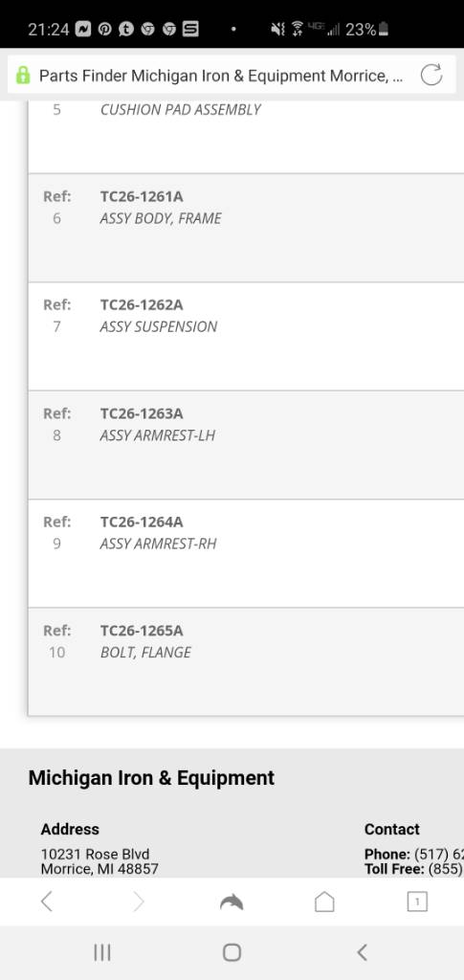The width and height of the screenshot is (464, 980).
Task: Tap the reload page icon in address bar
Action: [431, 75]
